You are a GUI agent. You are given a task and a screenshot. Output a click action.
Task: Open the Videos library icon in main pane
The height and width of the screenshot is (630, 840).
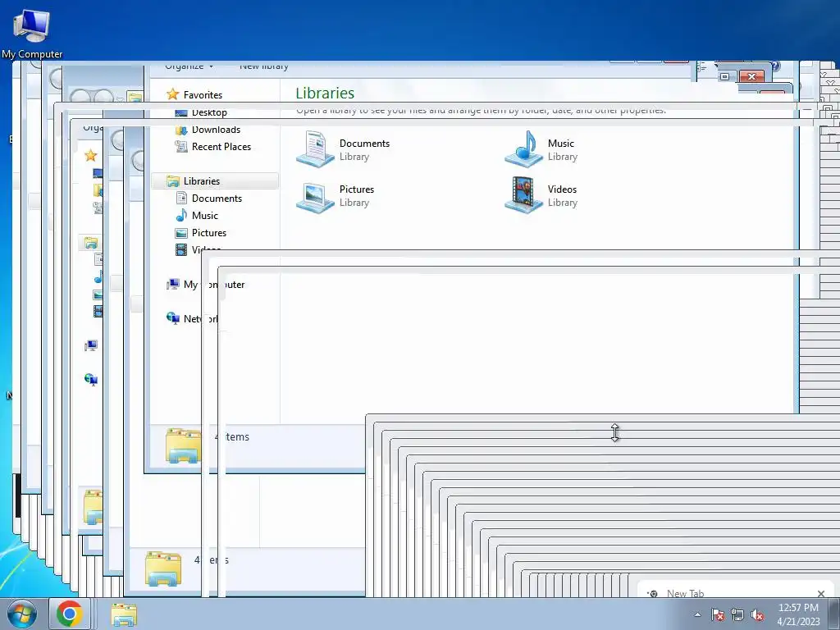point(524,195)
